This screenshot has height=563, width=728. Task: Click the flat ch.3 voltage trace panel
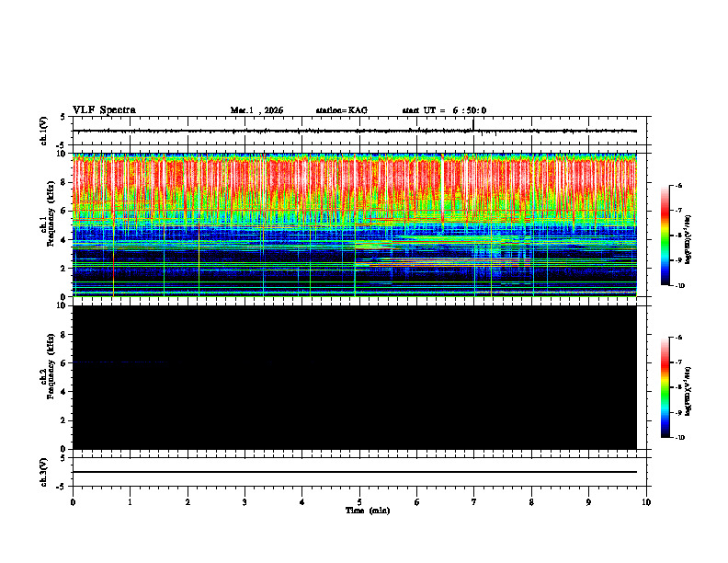click(x=361, y=472)
